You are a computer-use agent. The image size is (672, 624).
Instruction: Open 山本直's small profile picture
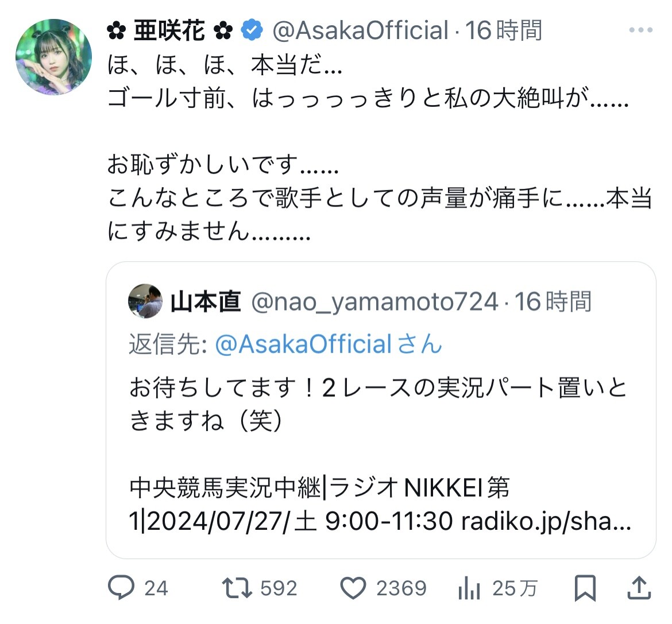(x=145, y=301)
